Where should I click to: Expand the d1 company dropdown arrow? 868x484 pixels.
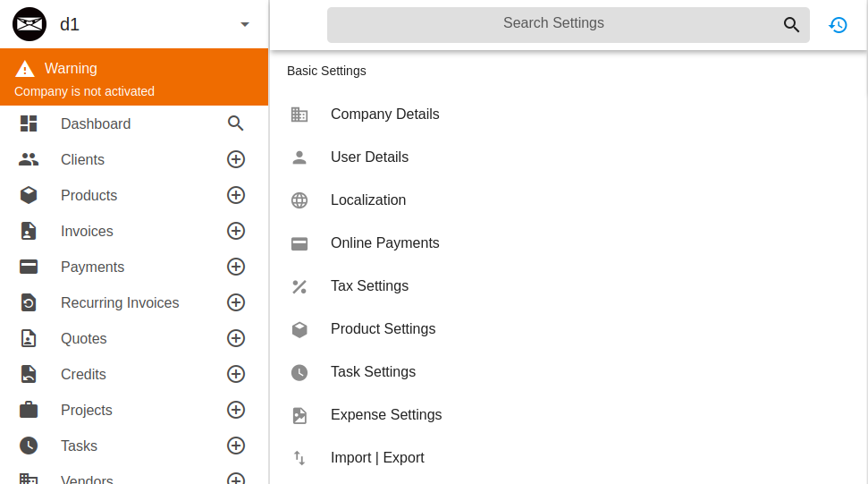pyautogui.click(x=245, y=24)
